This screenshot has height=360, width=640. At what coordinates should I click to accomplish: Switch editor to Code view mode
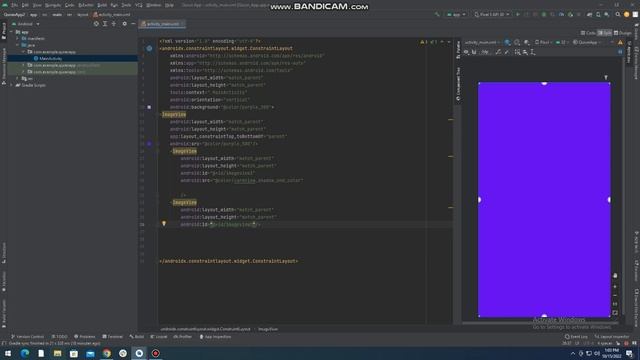click(588, 33)
